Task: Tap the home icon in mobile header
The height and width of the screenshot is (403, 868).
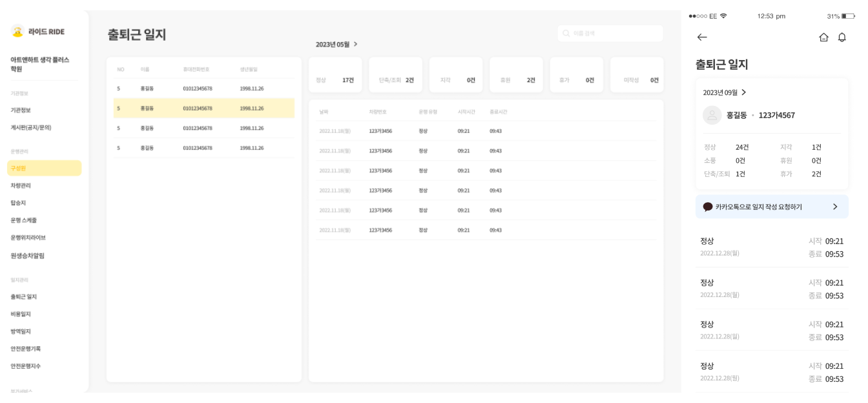Action: pyautogui.click(x=823, y=37)
